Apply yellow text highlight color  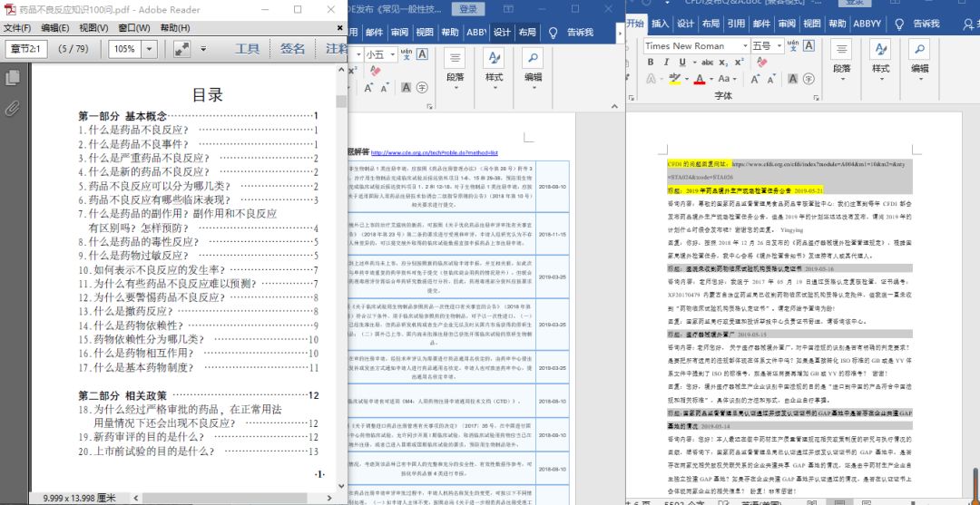pyautogui.click(x=675, y=79)
